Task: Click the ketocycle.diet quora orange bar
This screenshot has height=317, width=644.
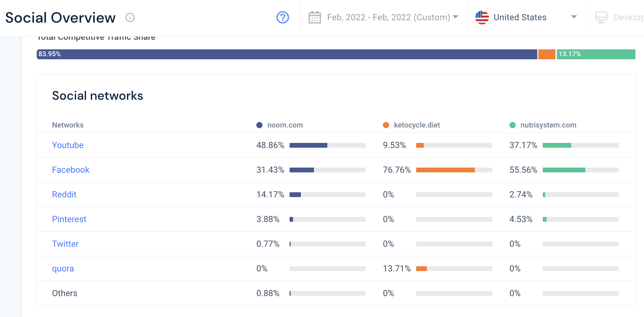Action: tap(421, 269)
